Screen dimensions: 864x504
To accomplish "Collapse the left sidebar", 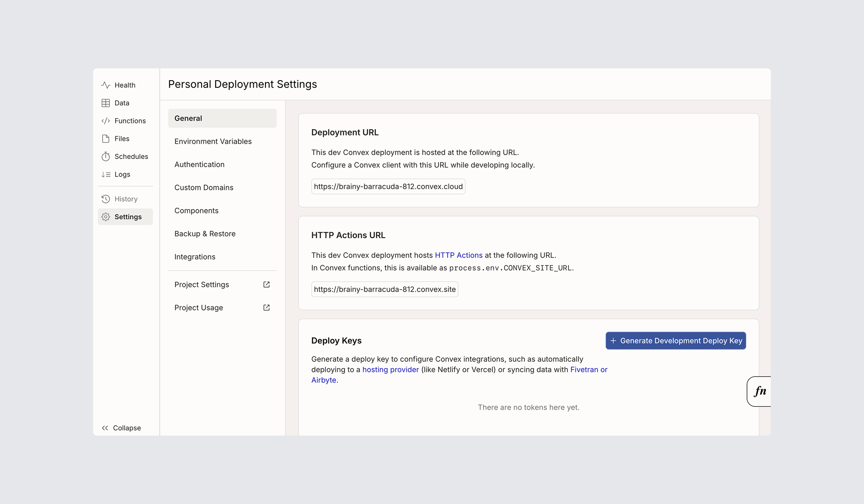I will click(x=121, y=428).
